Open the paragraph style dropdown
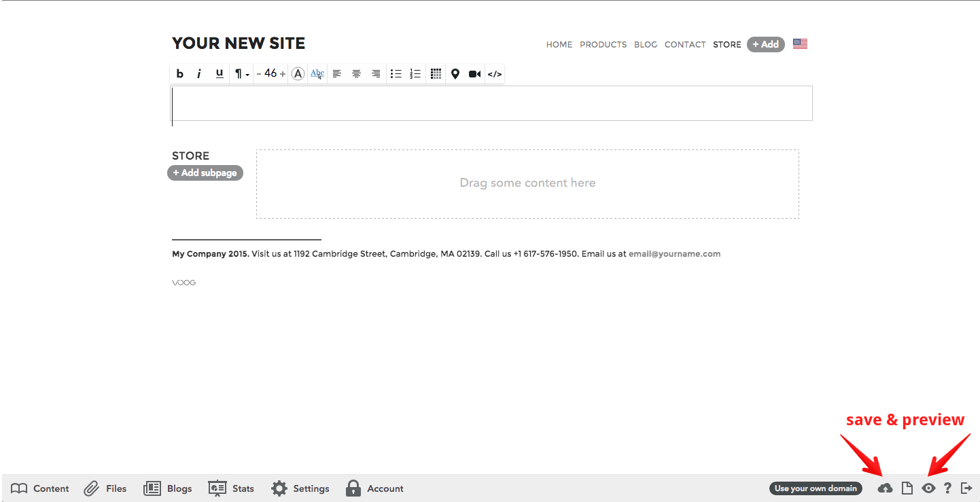The width and height of the screenshot is (980, 502). point(242,74)
